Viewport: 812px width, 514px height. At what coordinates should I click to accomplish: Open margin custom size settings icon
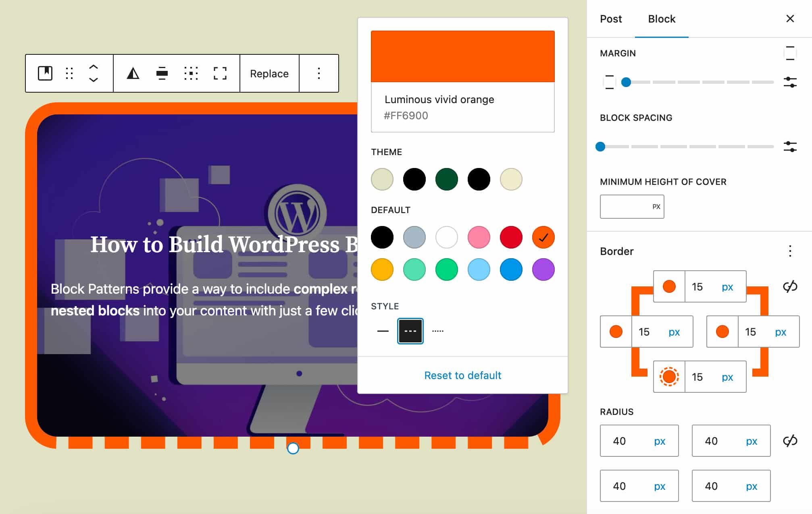(x=790, y=82)
